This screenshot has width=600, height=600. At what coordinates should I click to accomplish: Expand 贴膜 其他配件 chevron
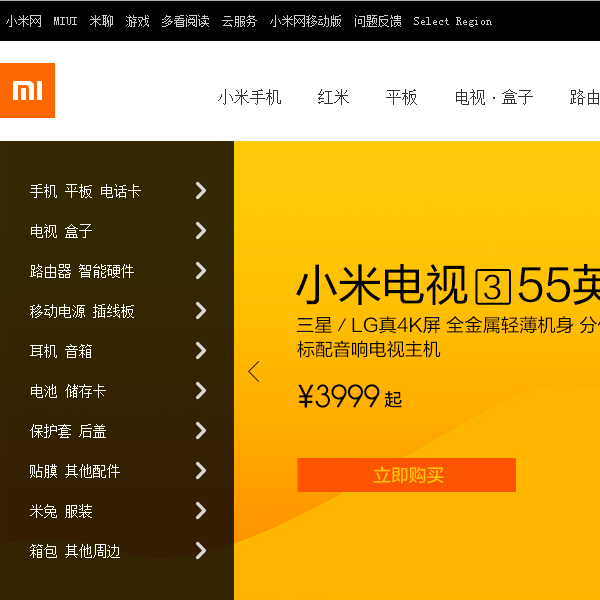click(201, 471)
